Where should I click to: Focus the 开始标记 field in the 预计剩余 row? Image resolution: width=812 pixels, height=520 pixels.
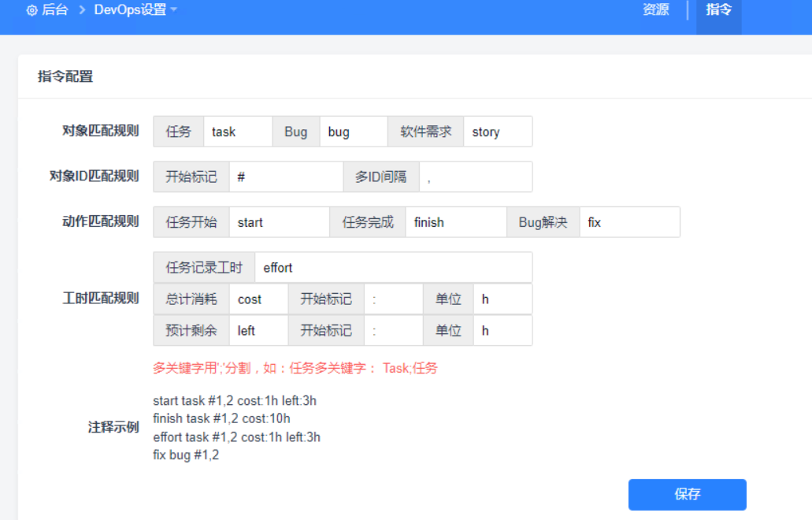coord(394,331)
